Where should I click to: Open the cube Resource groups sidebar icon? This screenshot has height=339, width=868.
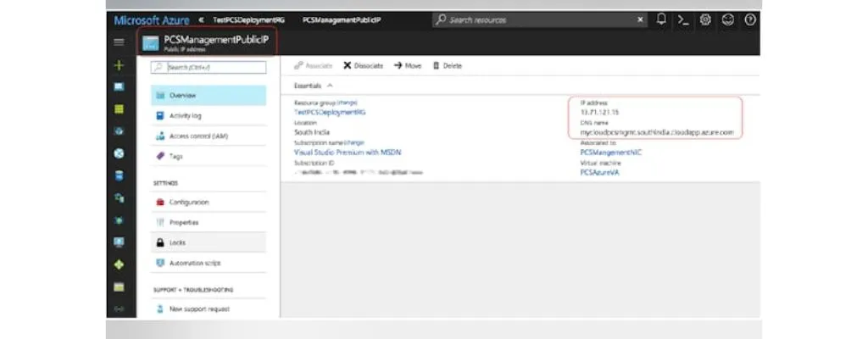coord(119,132)
